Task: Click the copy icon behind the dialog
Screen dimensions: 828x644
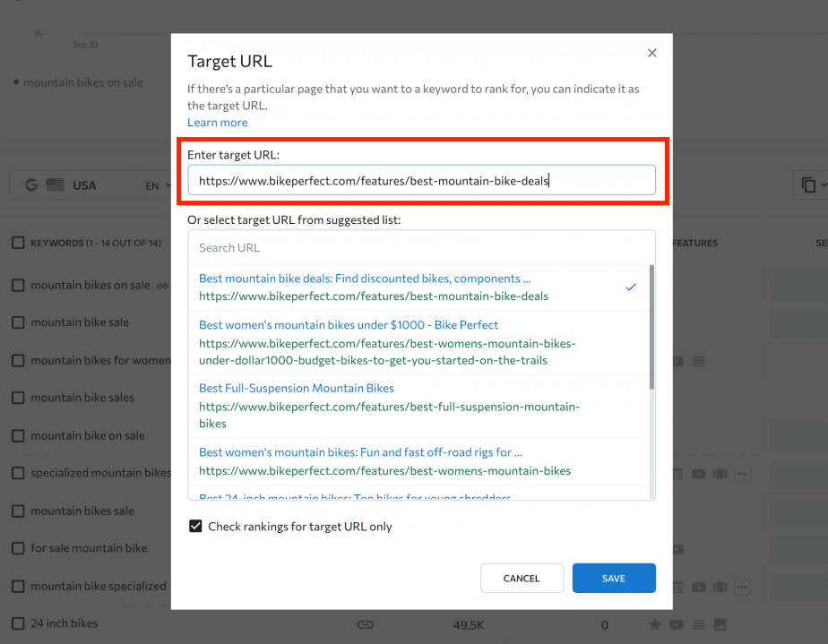Action: pyautogui.click(x=808, y=185)
